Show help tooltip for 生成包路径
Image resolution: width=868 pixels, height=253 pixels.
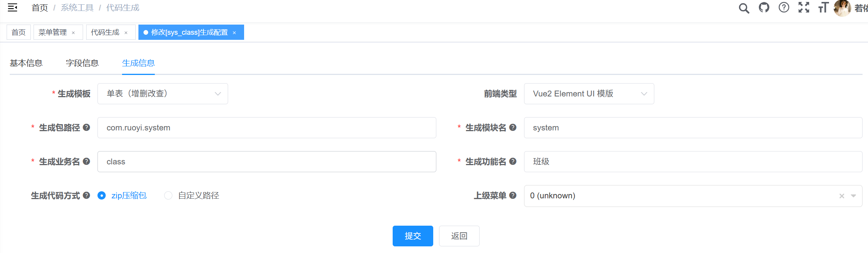click(87, 127)
